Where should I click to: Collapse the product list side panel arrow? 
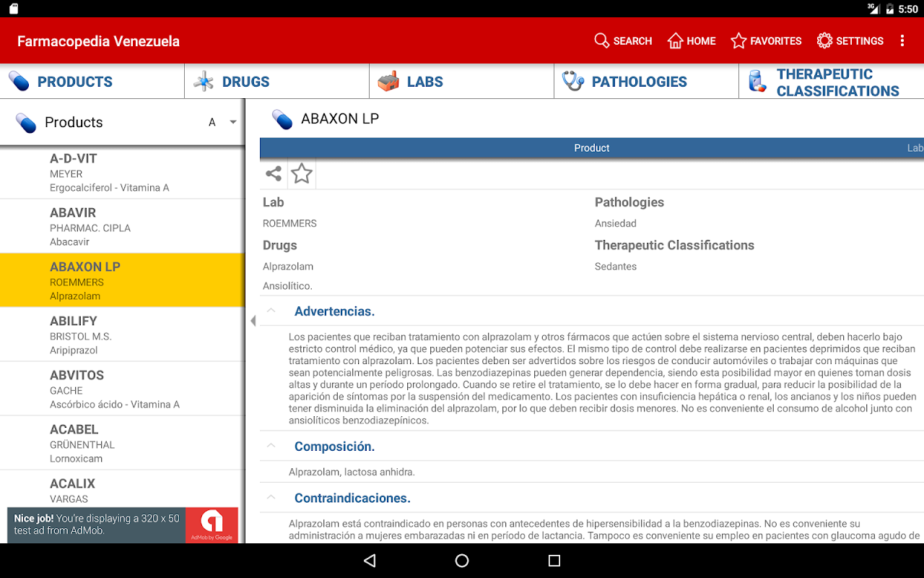point(253,321)
